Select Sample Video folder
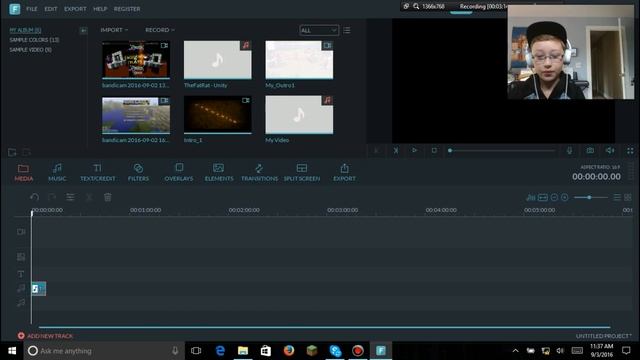The image size is (640, 360). pos(31,50)
